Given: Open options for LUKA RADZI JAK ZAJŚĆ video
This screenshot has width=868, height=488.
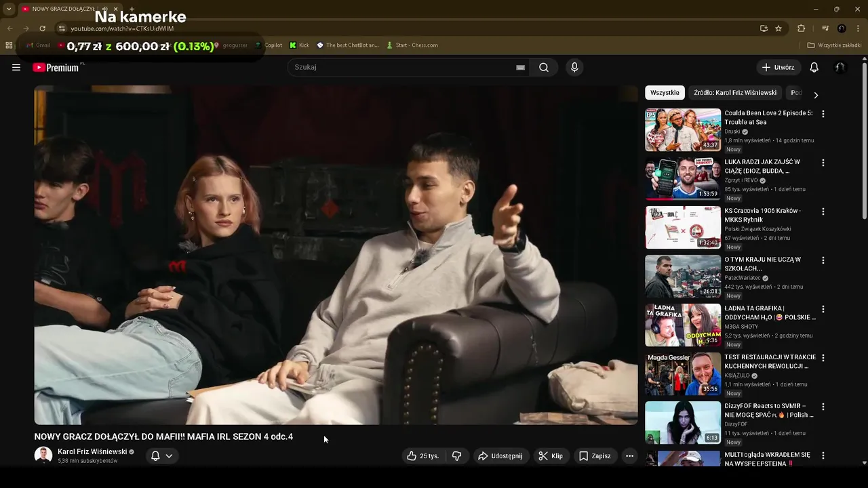Looking at the screenshot, I should [x=823, y=163].
